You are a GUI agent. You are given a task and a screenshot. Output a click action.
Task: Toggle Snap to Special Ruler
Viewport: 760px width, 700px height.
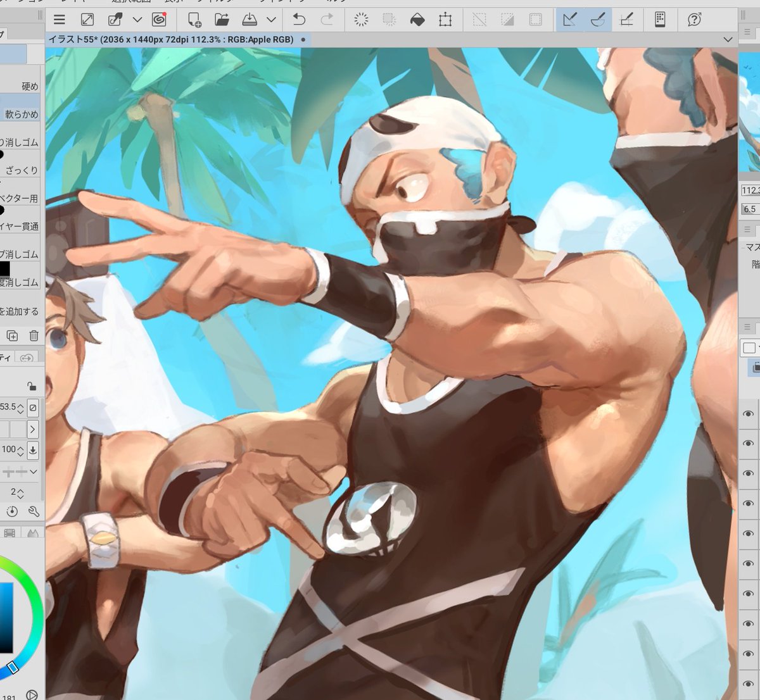click(598, 20)
